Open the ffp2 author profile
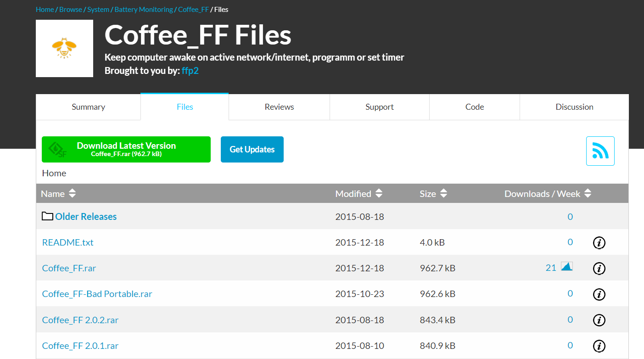This screenshot has width=644, height=359. pyautogui.click(x=190, y=70)
